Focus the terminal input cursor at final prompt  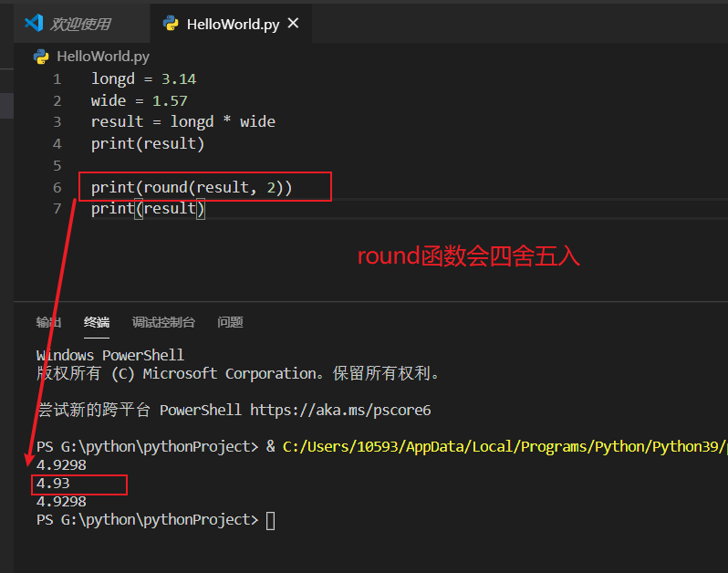click(x=270, y=520)
